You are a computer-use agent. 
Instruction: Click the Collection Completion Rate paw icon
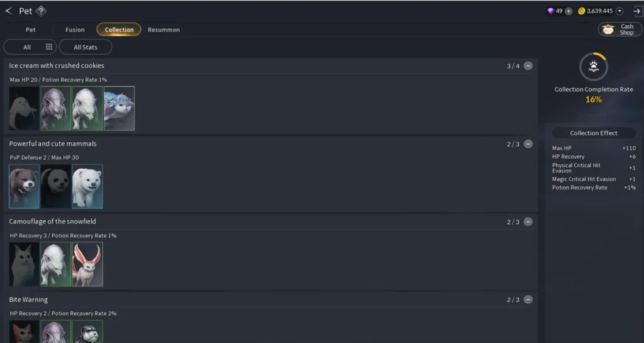click(x=594, y=67)
